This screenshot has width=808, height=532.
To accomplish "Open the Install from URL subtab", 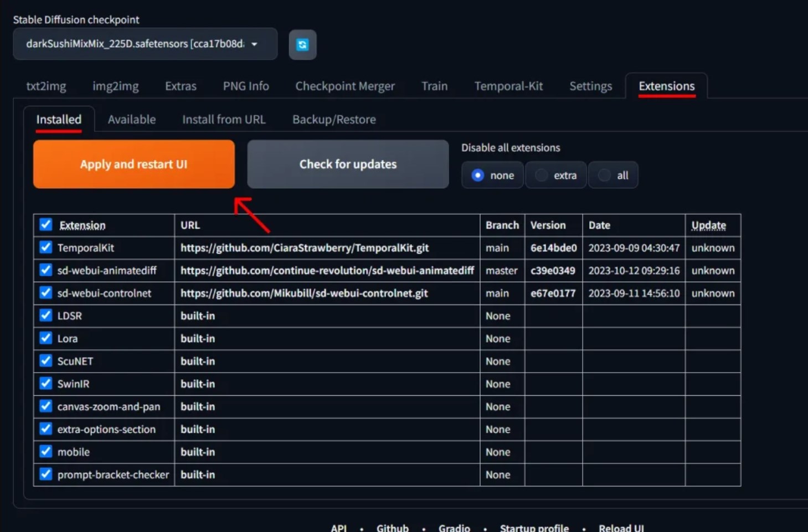I will coord(224,120).
